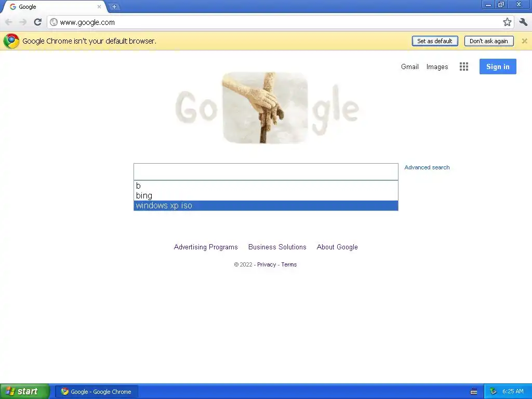Click the 6:25 AM system clock
Viewport: 532px width, 399px height.
pos(513,392)
